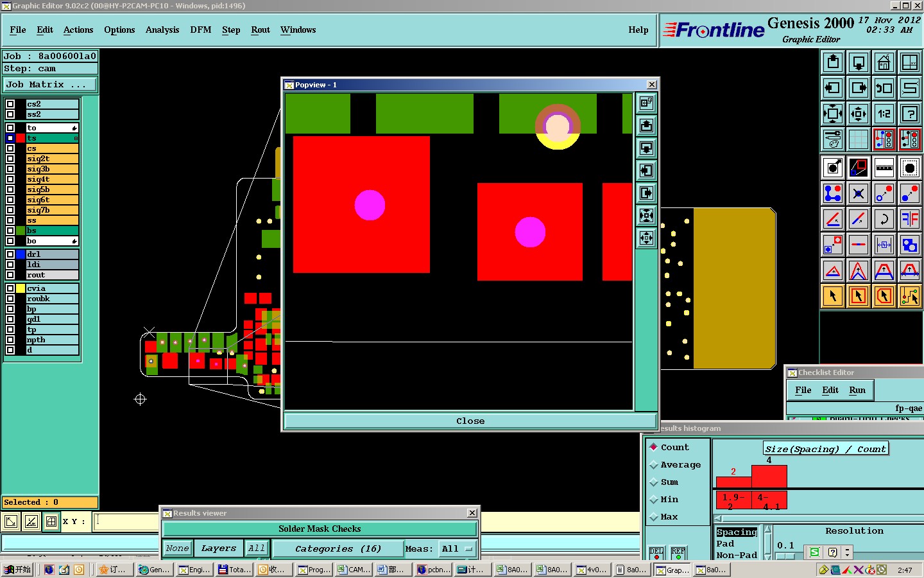This screenshot has height=578, width=924.
Task: Select the polygon area select tool
Action: coord(884,296)
